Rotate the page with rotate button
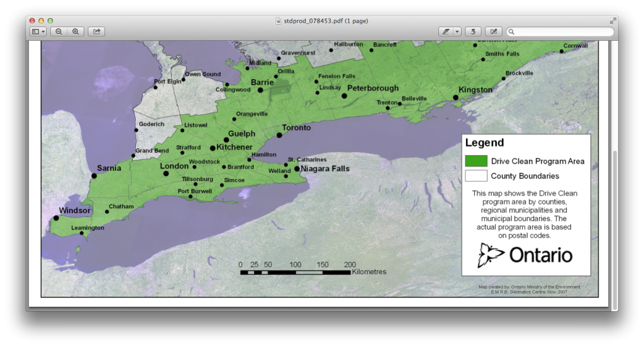This screenshot has height=347, width=644. [473, 31]
